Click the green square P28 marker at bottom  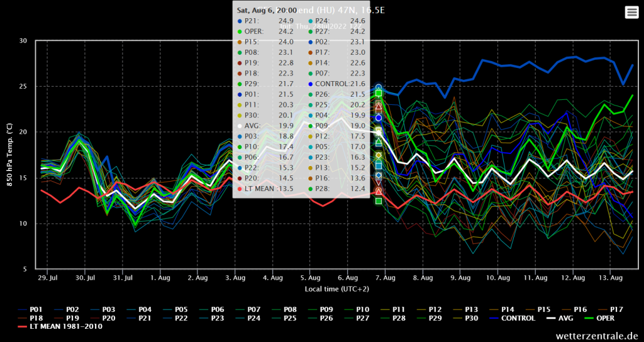(379, 201)
